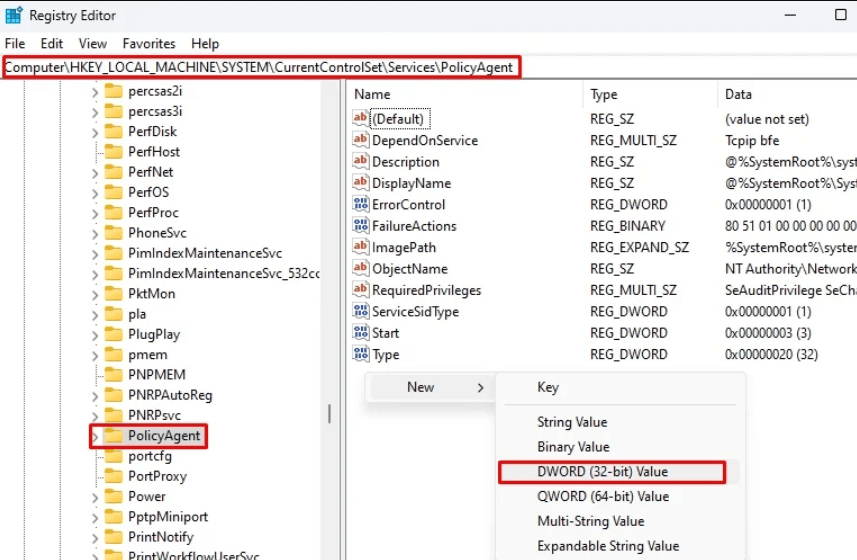857x560 pixels.
Task: Choose Multi-String Value from the submenu
Action: [x=620, y=521]
